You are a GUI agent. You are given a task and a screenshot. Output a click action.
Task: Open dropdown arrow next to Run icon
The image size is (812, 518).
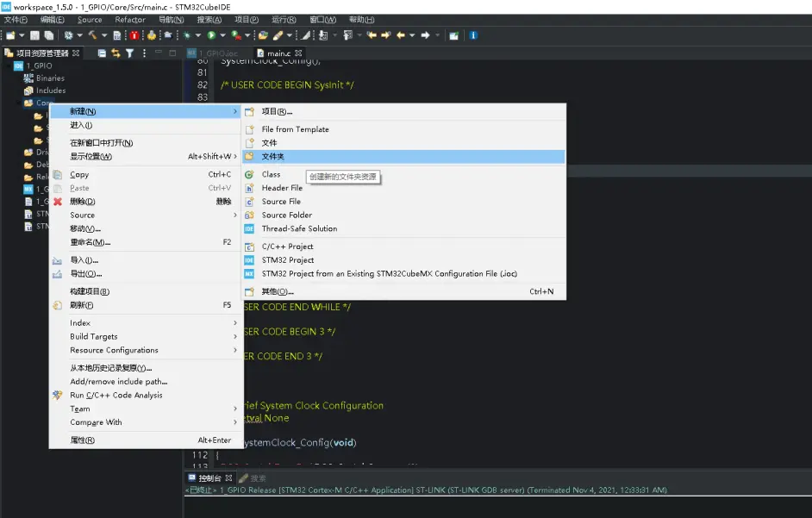pos(222,35)
